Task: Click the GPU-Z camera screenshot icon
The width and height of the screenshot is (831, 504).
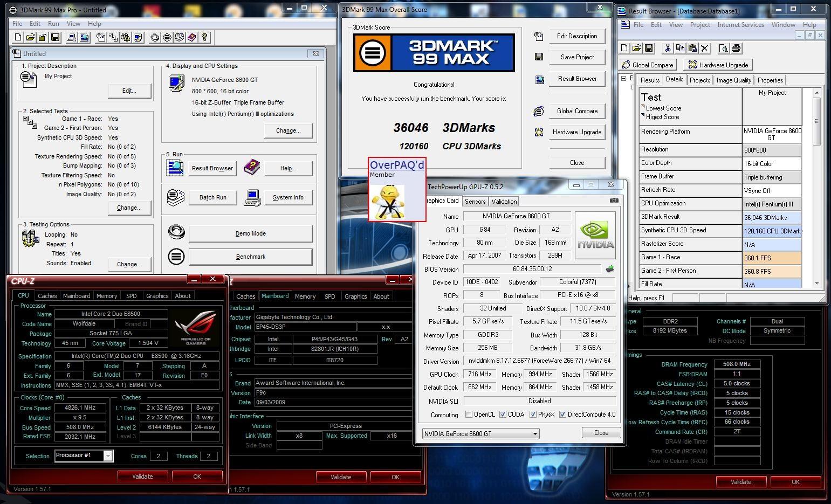Action: pyautogui.click(x=614, y=200)
